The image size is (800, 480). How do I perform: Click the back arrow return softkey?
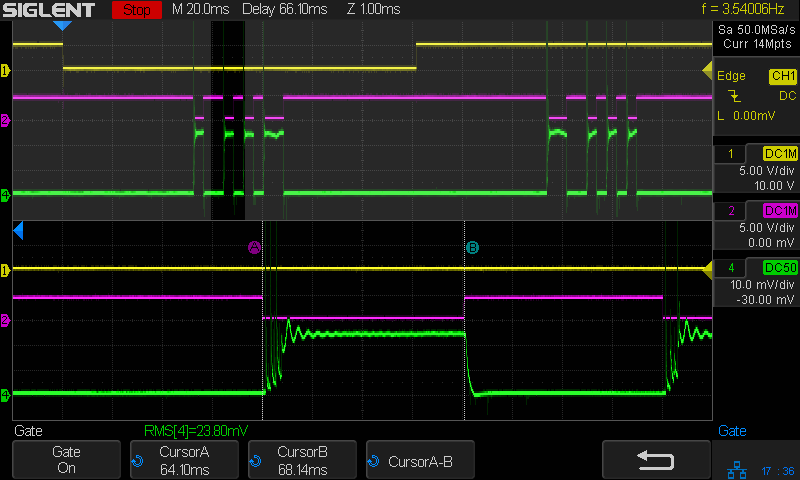click(656, 459)
